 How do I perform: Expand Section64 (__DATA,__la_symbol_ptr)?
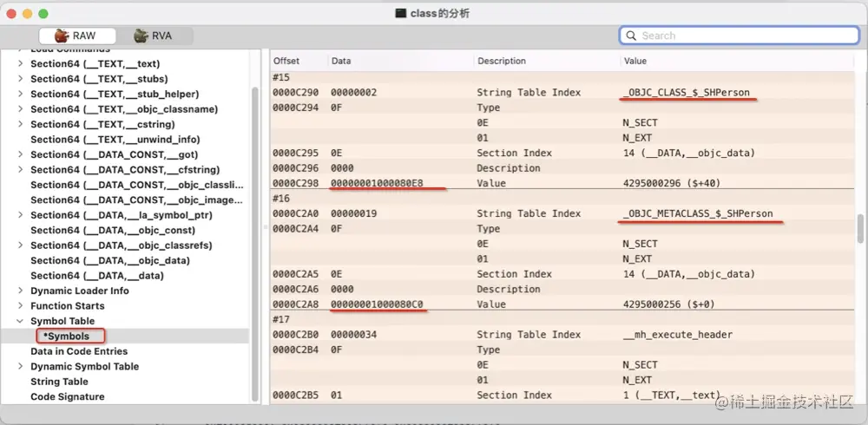(x=21, y=215)
